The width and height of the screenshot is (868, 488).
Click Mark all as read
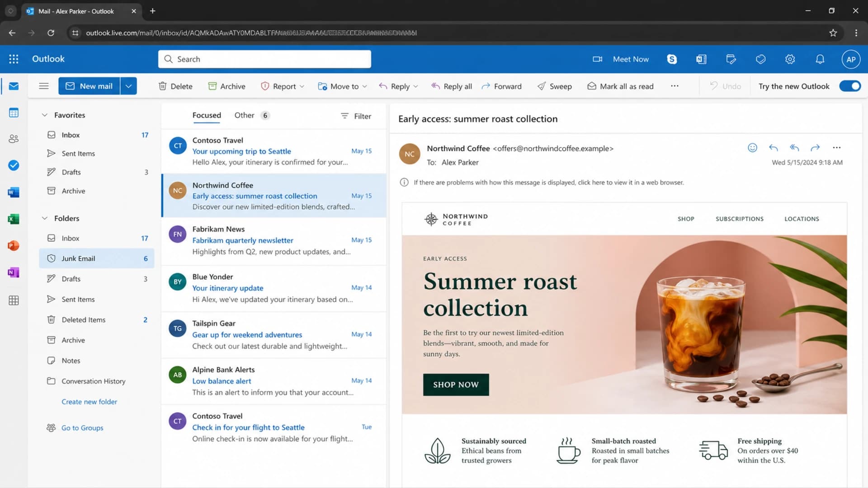tap(620, 86)
